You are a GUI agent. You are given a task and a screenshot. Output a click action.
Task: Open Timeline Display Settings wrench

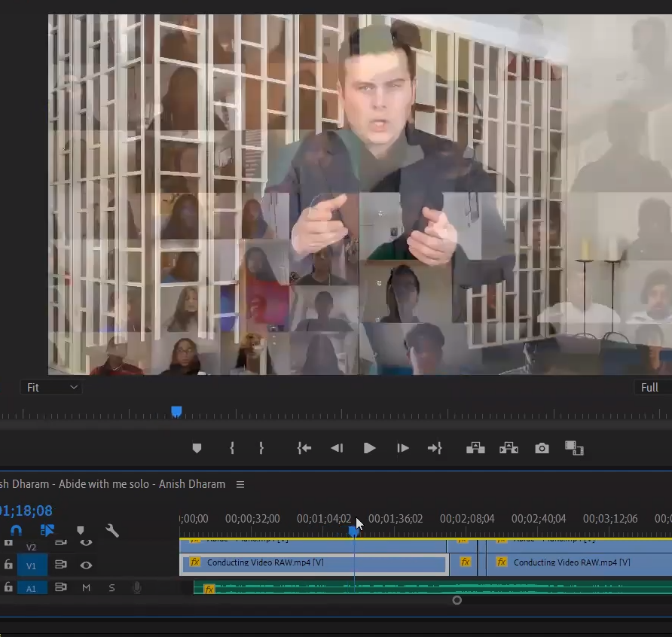[x=112, y=531]
